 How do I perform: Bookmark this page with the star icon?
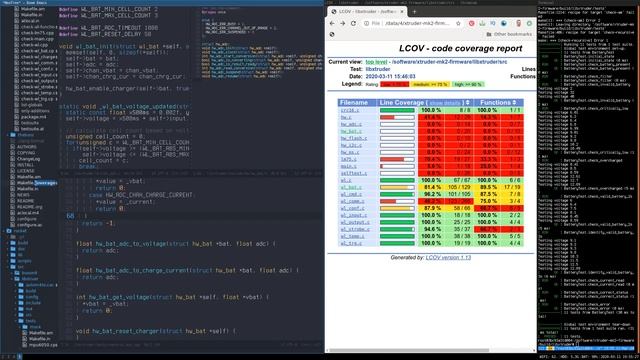[x=458, y=24]
